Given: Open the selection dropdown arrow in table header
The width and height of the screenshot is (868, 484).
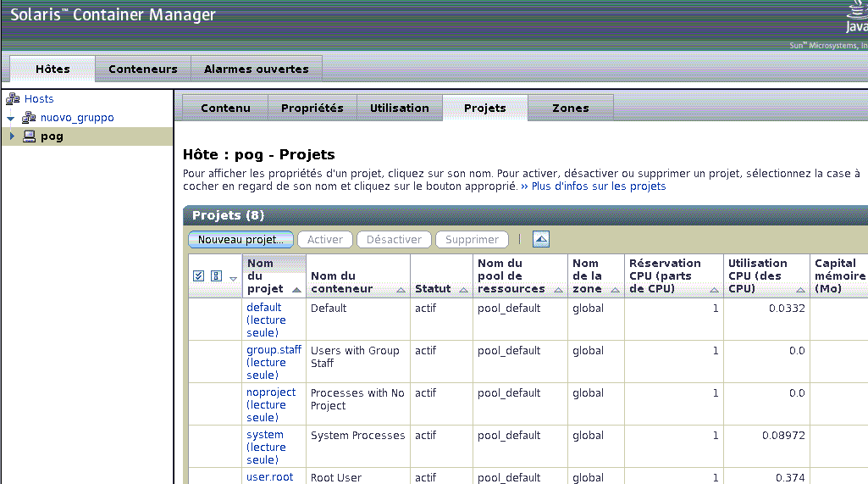Looking at the screenshot, I should (x=233, y=279).
